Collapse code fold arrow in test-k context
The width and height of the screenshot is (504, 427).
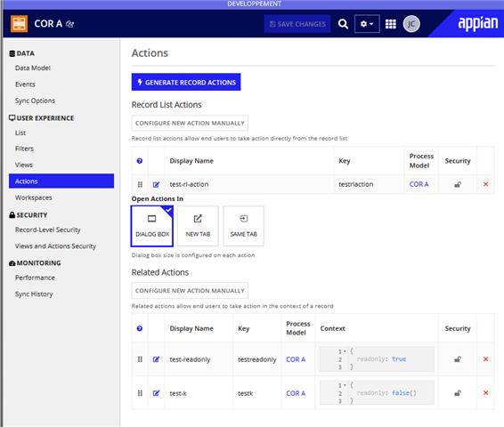pos(345,385)
